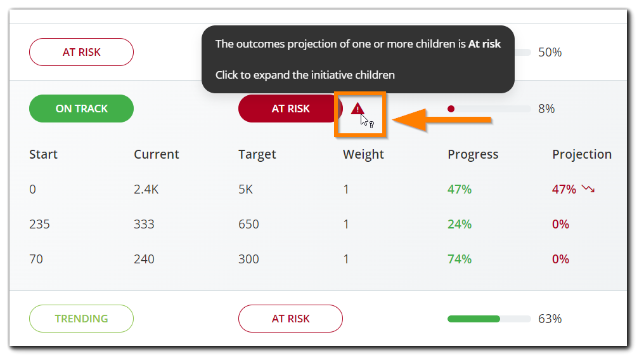Click the 24% progress value

pos(460,224)
